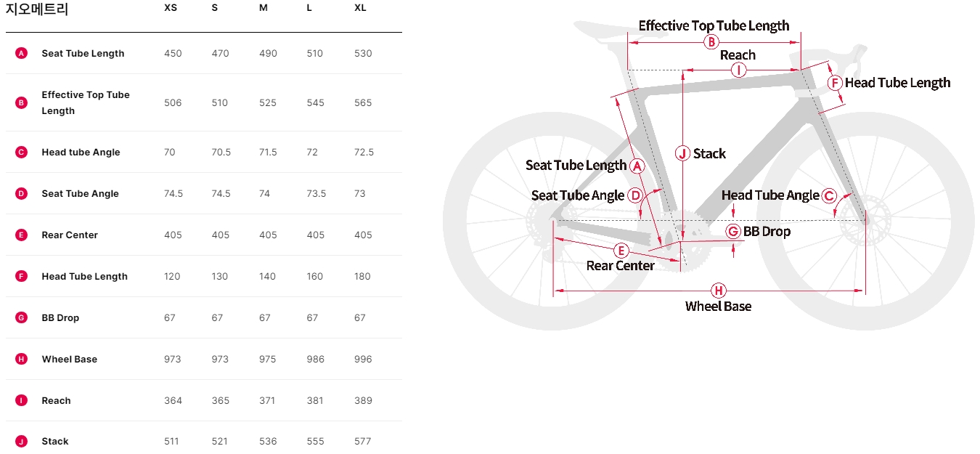Click the circled G BB Drop marker
Image resolution: width=980 pixels, height=454 pixels.
click(733, 231)
